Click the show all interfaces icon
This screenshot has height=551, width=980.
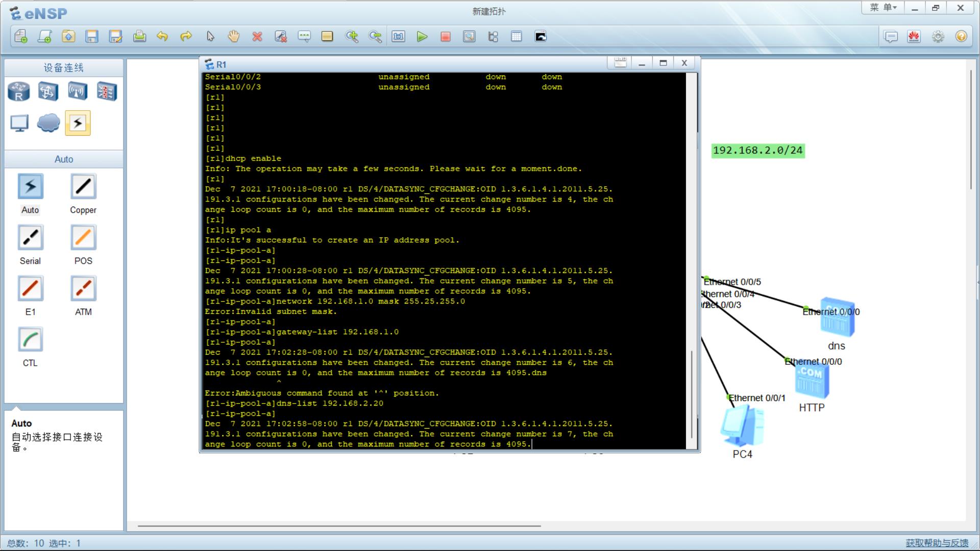[493, 36]
